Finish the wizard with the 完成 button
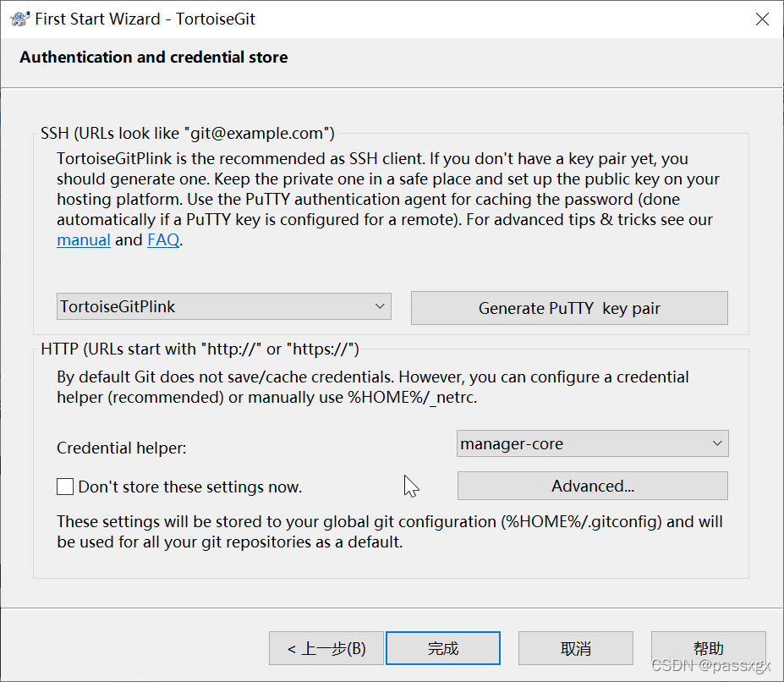 click(443, 648)
